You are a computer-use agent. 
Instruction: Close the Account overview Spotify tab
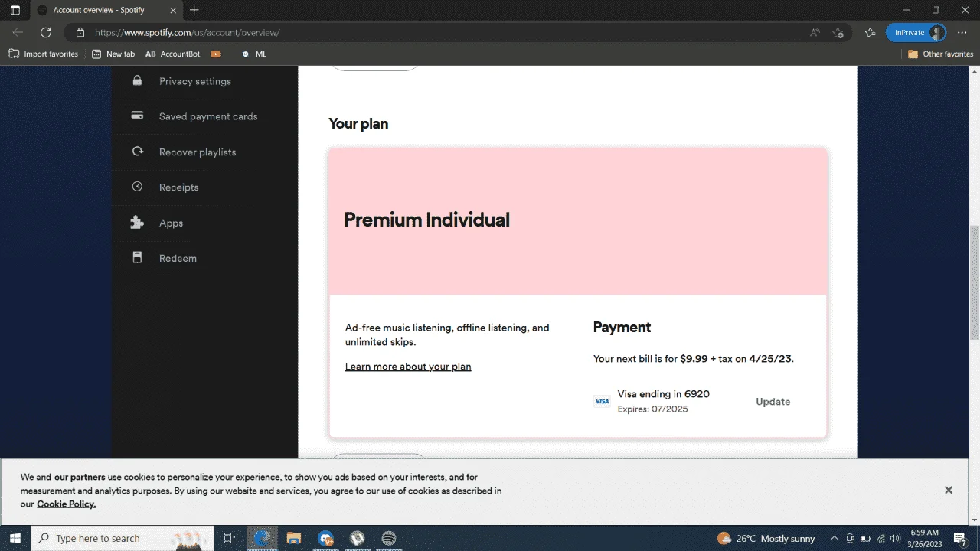coord(173,10)
